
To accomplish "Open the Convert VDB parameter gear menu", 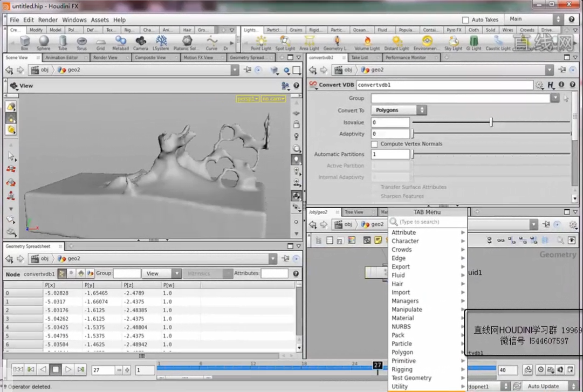I will pos(539,85).
